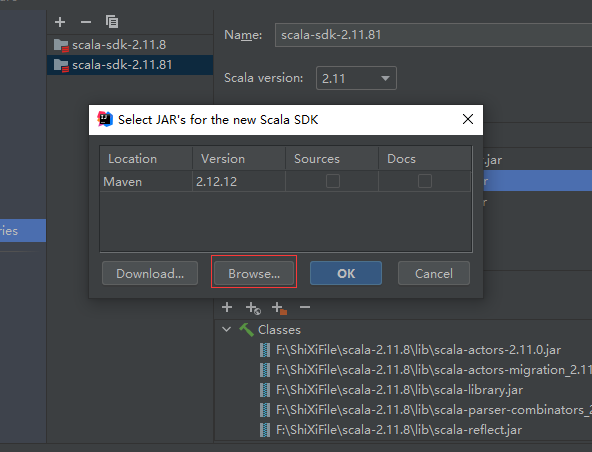This screenshot has width=592, height=452.
Task: Click the jar icon beside scala-actors-migration
Action: 265,370
